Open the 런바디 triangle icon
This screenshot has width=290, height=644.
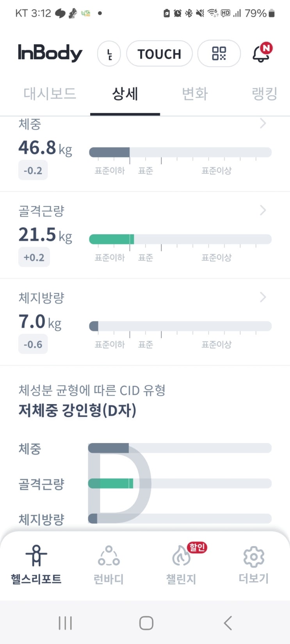[109, 556]
